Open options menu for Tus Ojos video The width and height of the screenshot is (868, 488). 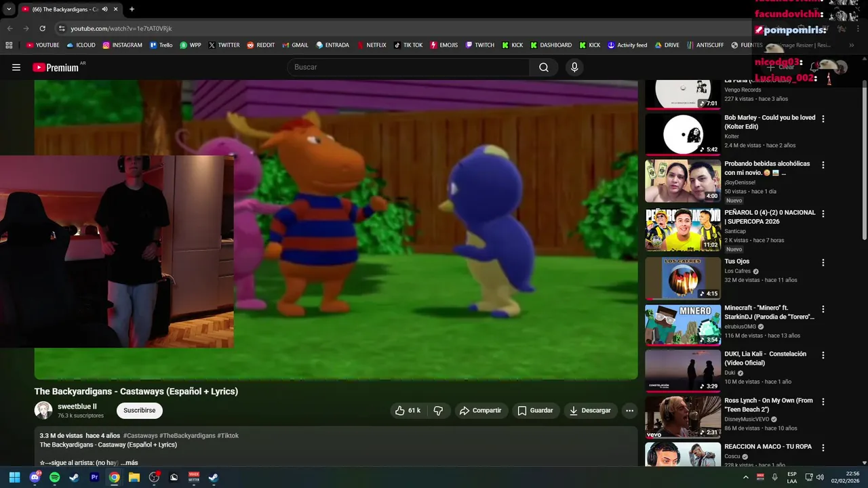tap(823, 262)
